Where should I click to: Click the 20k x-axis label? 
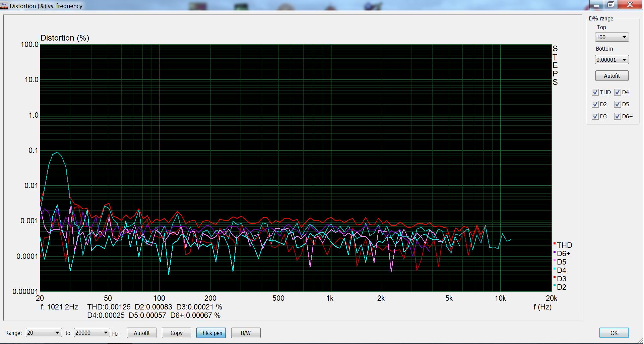552,298
